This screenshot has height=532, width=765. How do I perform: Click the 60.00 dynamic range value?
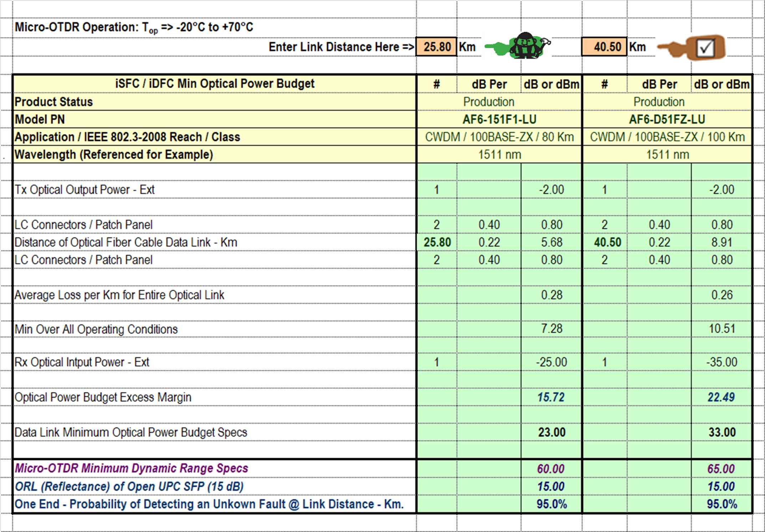pos(551,469)
